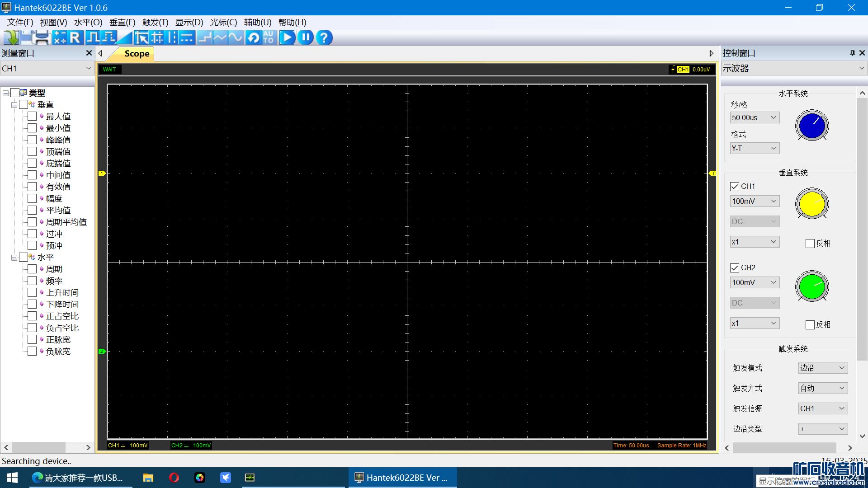The image size is (868, 488).
Task: Open the math operations icon
Action: [59, 38]
